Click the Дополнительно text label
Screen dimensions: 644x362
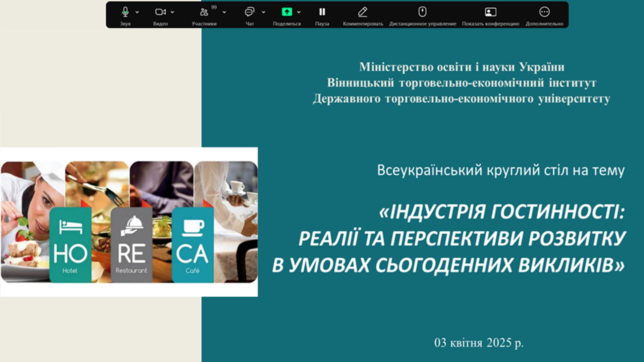click(x=544, y=24)
